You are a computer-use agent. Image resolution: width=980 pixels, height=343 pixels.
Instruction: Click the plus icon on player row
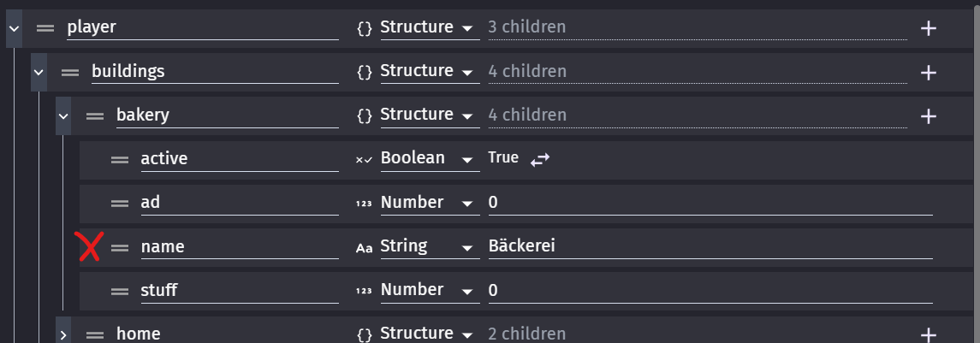pos(929,28)
